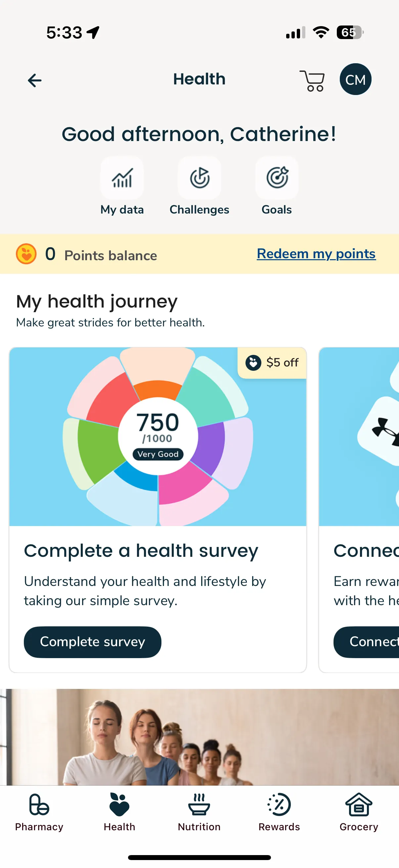Switch to the Health tab
This screenshot has width=399, height=868.
(x=119, y=812)
